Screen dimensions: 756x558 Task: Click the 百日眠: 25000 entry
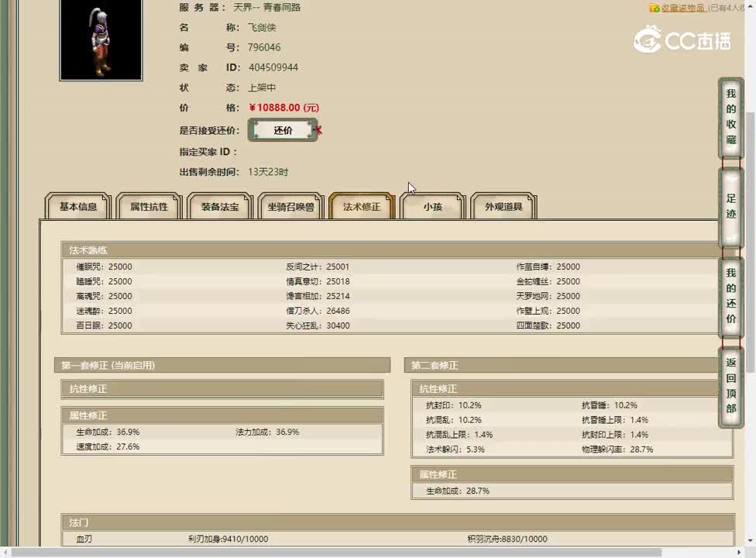(x=104, y=325)
